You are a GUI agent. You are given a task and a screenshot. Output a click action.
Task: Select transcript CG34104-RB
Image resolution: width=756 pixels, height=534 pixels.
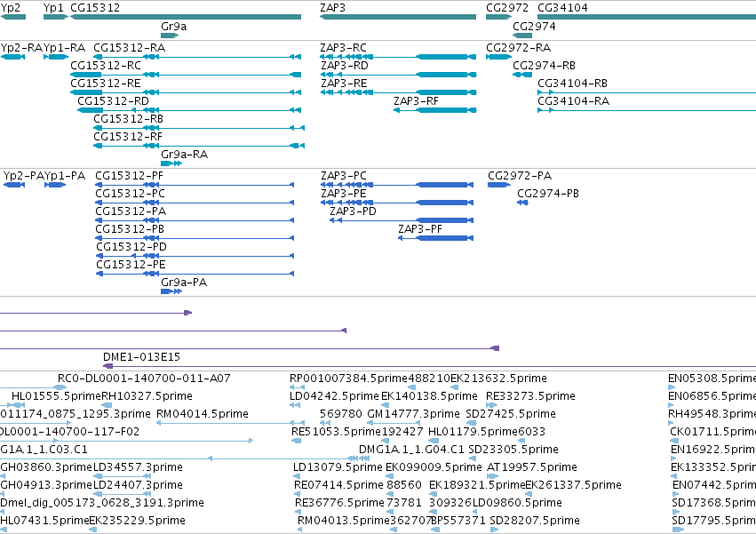tap(647, 92)
